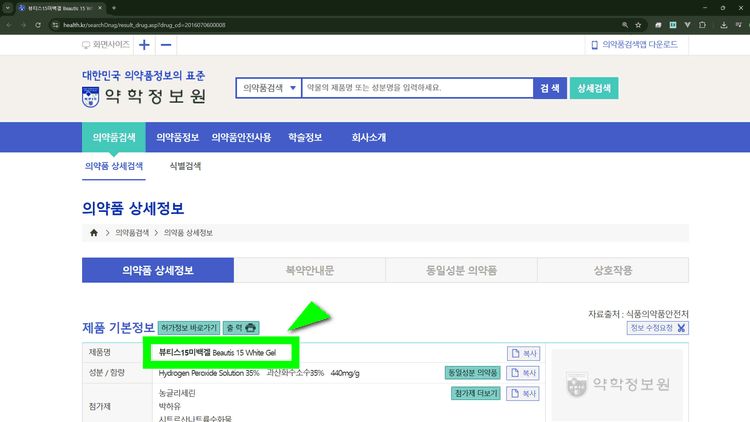Image resolution: width=750 pixels, height=422 pixels.
Task: Expand additives list with 첨가제 더보기
Action: (474, 394)
